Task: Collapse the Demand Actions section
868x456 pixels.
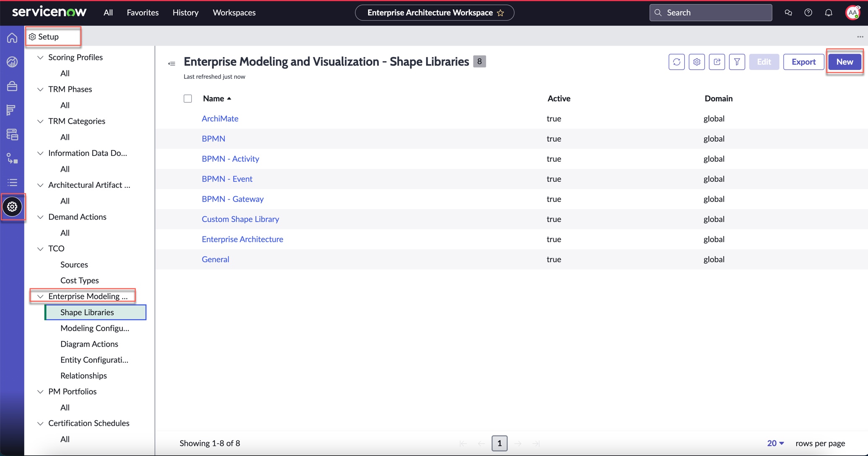Action: click(x=40, y=217)
